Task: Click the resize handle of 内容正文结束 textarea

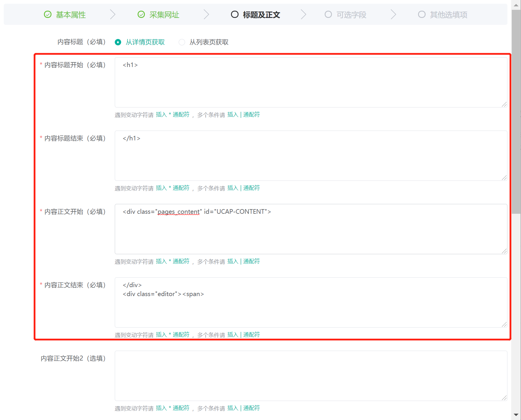Action: tap(504, 324)
